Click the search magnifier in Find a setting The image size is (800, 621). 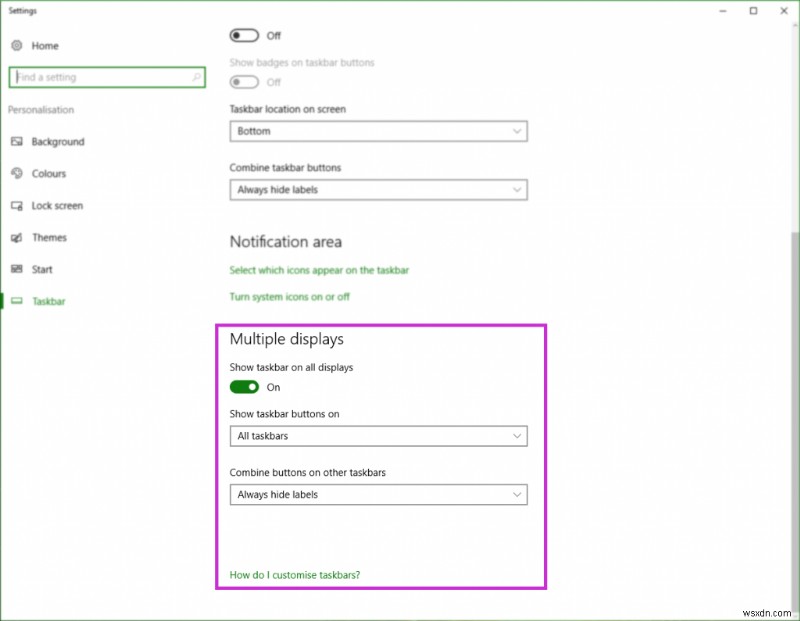pyautogui.click(x=195, y=76)
